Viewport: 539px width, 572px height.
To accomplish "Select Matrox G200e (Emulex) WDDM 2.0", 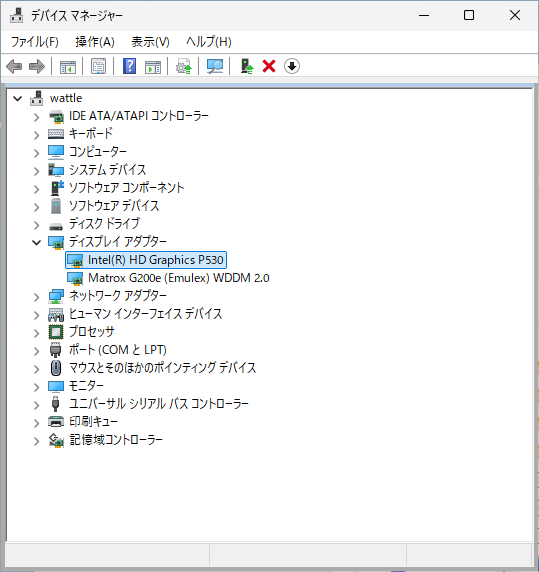I will click(179, 278).
